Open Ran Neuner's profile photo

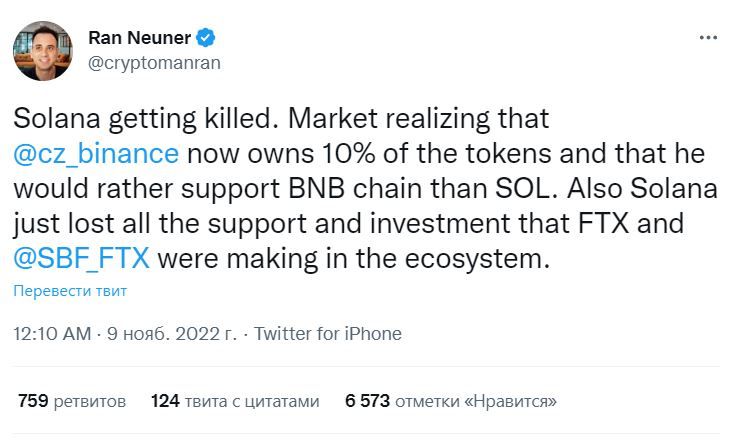click(42, 51)
